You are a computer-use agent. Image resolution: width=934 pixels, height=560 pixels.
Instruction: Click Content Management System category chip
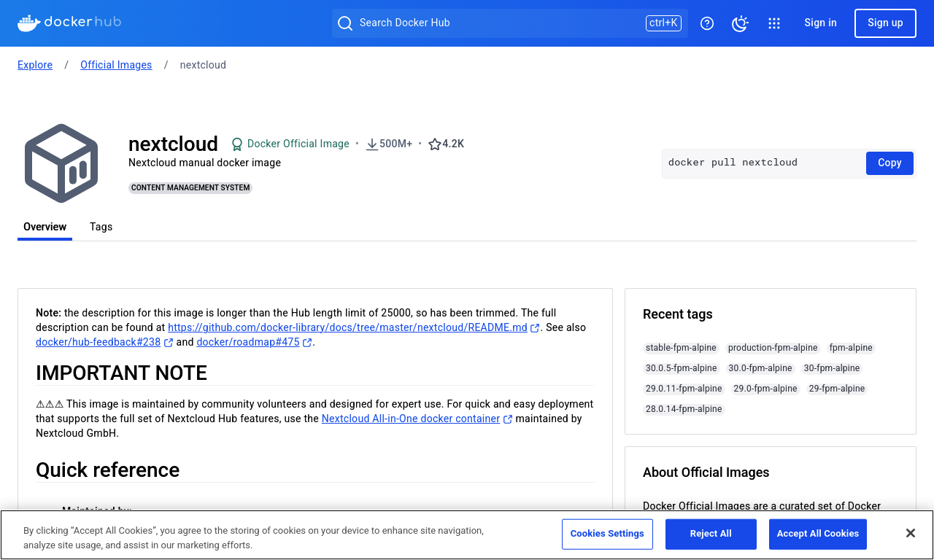(190, 188)
